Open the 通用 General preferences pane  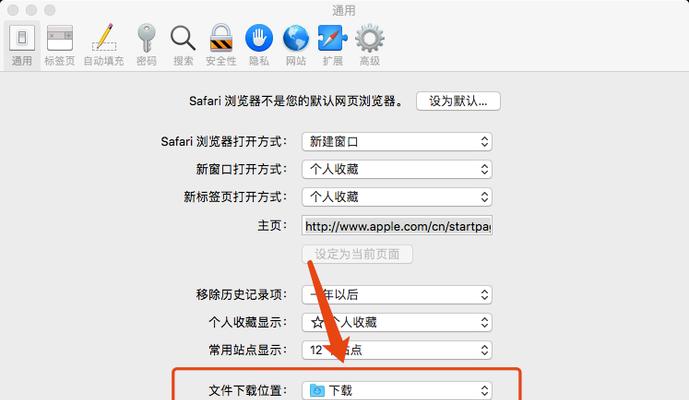pyautogui.click(x=22, y=46)
